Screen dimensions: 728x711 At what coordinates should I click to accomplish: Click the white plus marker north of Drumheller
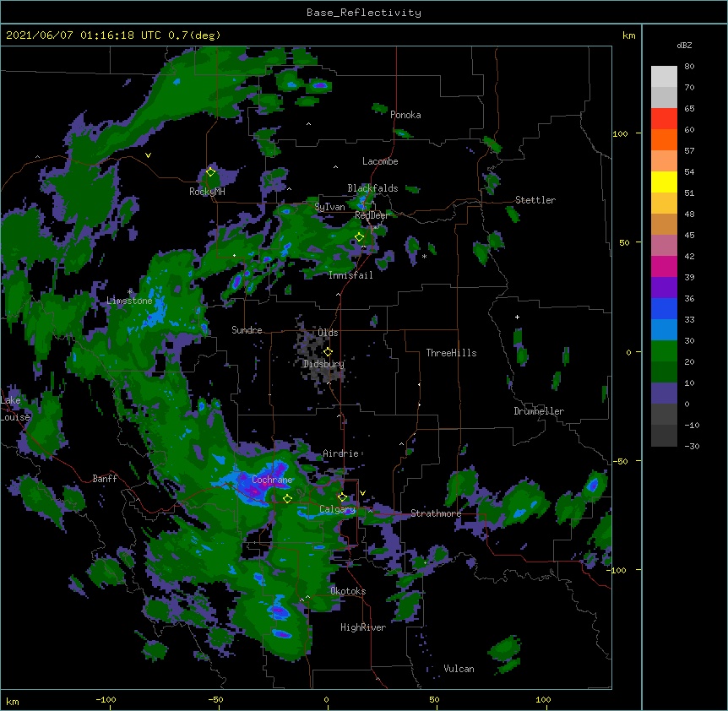point(517,317)
